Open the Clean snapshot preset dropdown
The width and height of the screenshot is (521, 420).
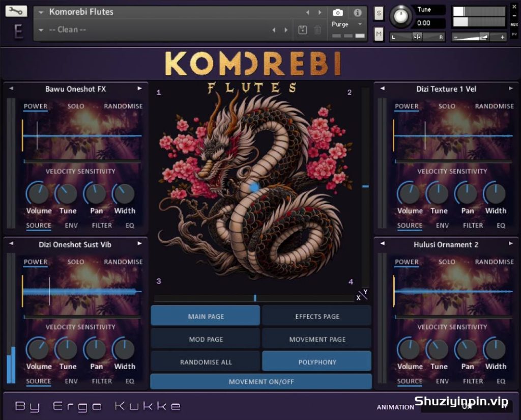point(41,30)
